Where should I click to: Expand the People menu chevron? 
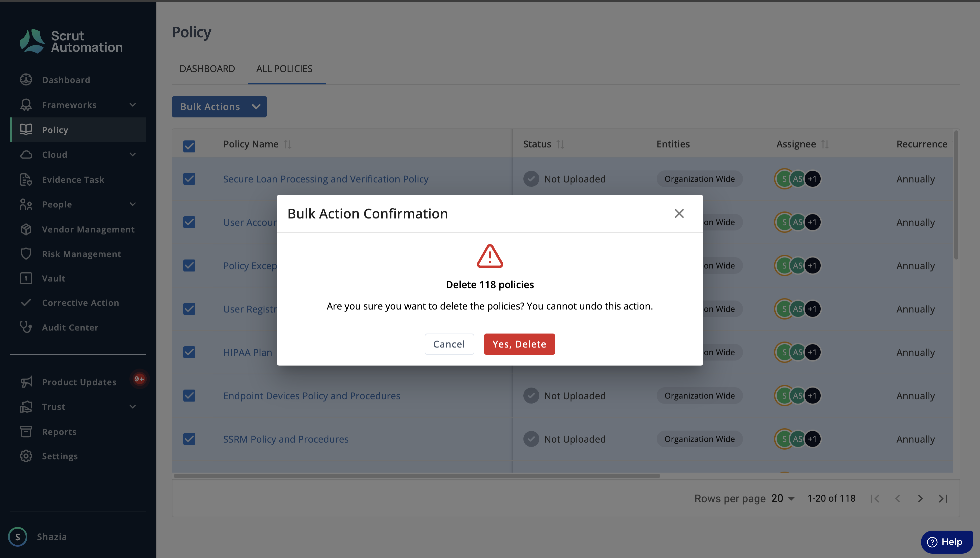pos(133,204)
